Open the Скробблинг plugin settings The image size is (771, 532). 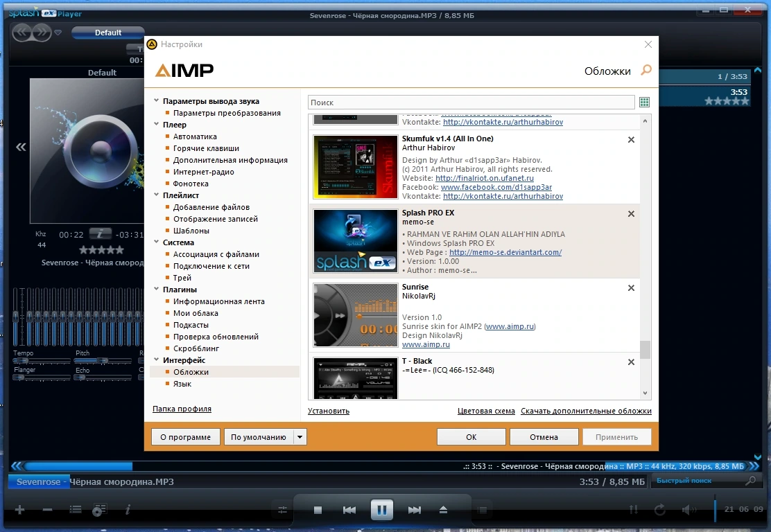[x=196, y=348]
